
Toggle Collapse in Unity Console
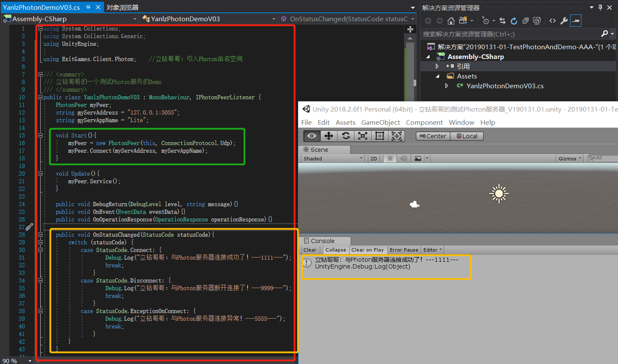click(x=336, y=250)
